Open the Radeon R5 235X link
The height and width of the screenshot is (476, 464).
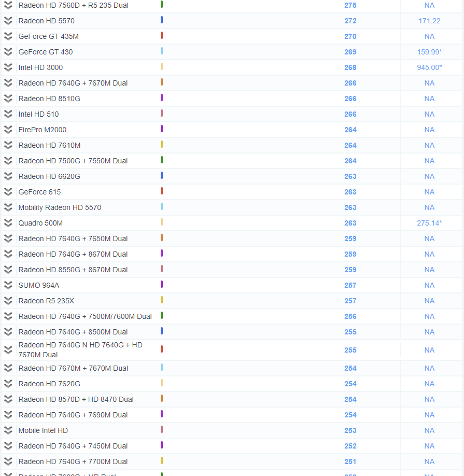coord(46,301)
